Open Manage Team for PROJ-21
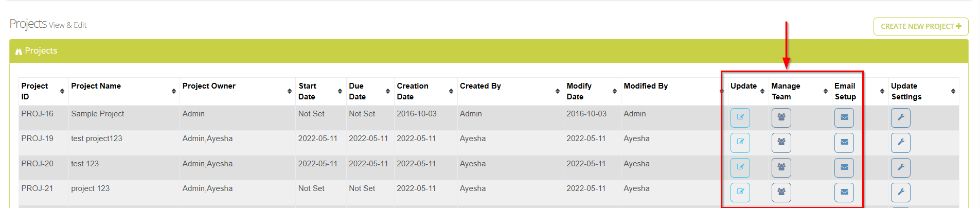This screenshot has width=980, height=208. [x=781, y=192]
